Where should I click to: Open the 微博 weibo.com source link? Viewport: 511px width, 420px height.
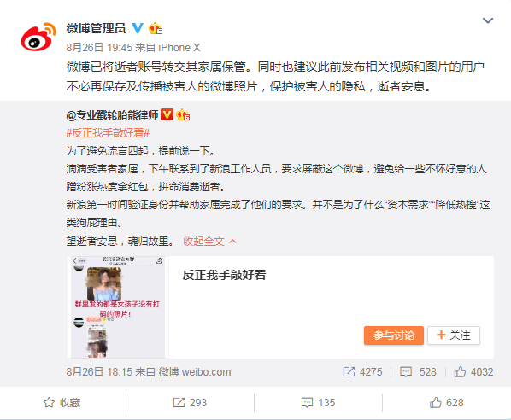tap(195, 372)
